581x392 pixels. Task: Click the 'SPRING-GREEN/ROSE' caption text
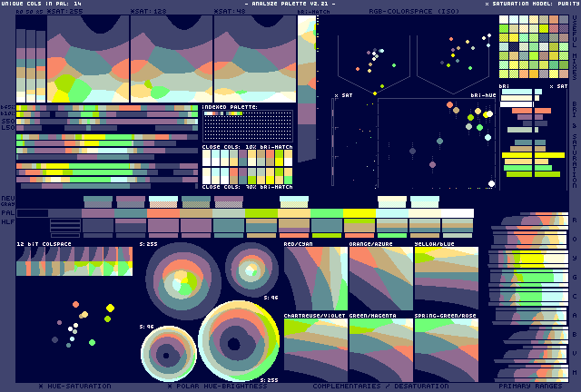pos(445,316)
